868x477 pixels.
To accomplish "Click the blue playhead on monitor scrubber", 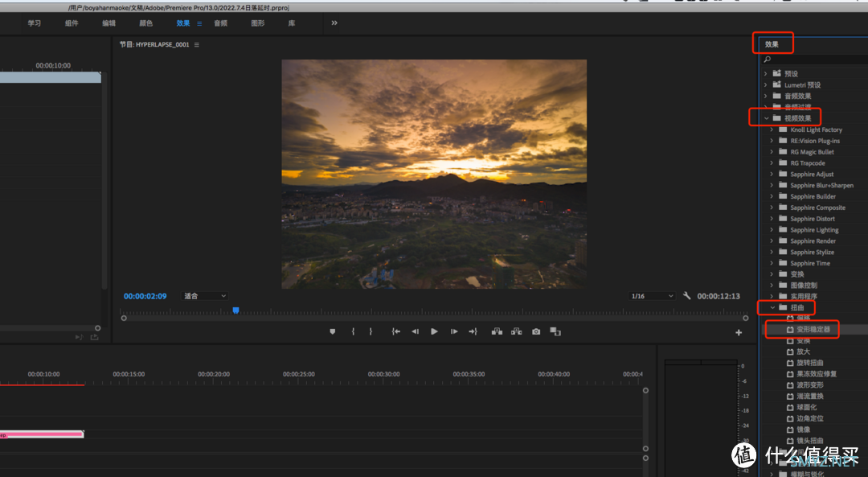I will coord(235,310).
